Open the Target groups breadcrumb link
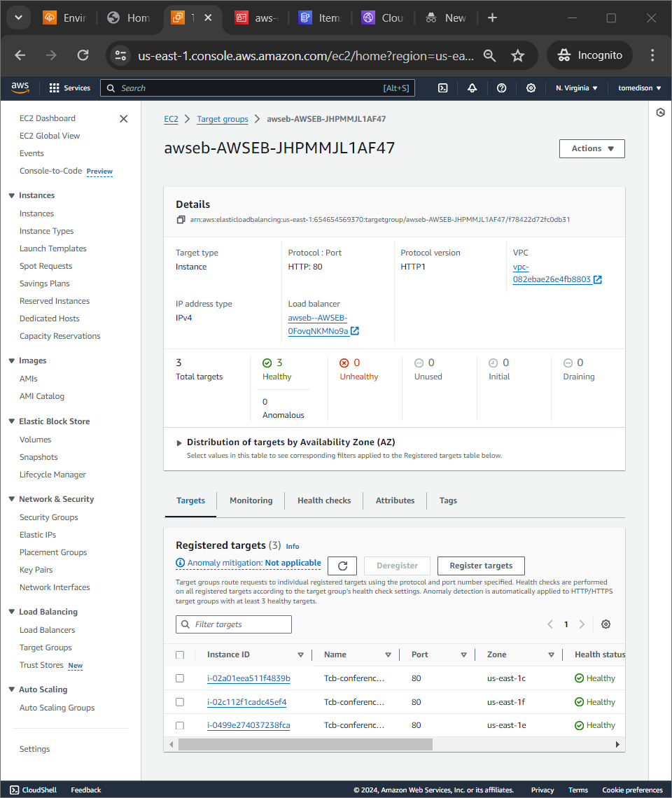This screenshot has height=798, width=672. pyautogui.click(x=223, y=119)
